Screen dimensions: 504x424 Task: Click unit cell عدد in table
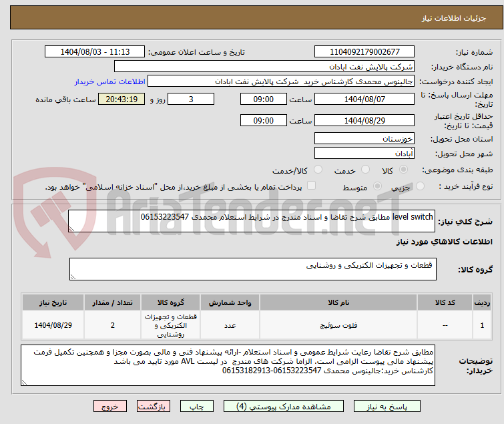(230, 325)
